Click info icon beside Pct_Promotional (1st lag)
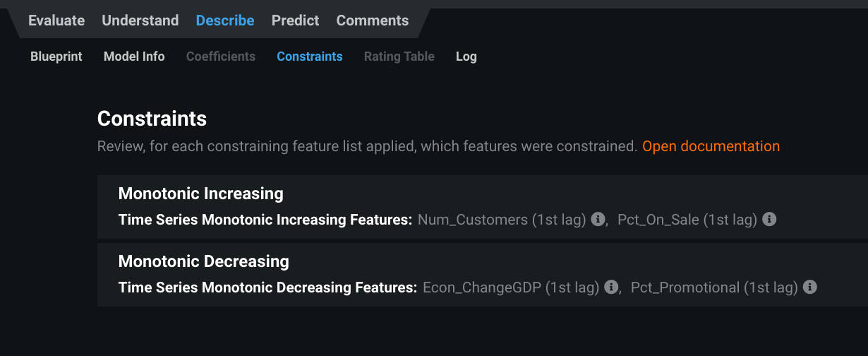Screen dimensions: 868x356 (x=810, y=287)
